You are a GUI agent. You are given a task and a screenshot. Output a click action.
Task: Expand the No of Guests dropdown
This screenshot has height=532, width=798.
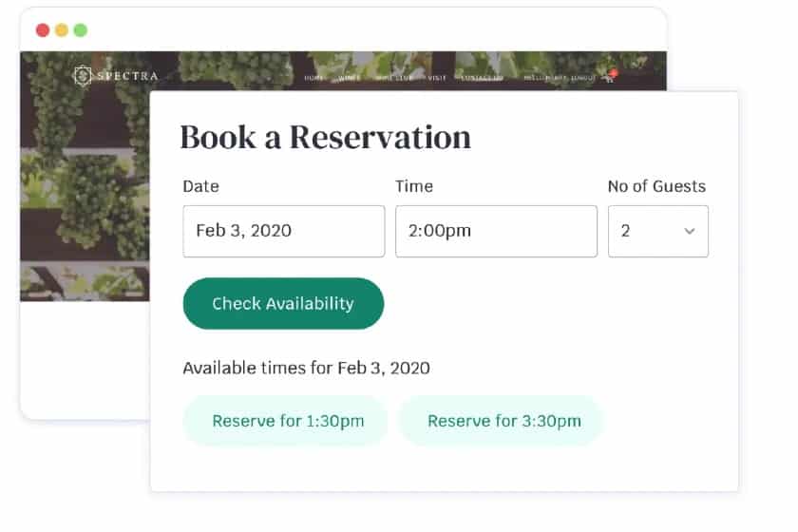pyautogui.click(x=657, y=231)
